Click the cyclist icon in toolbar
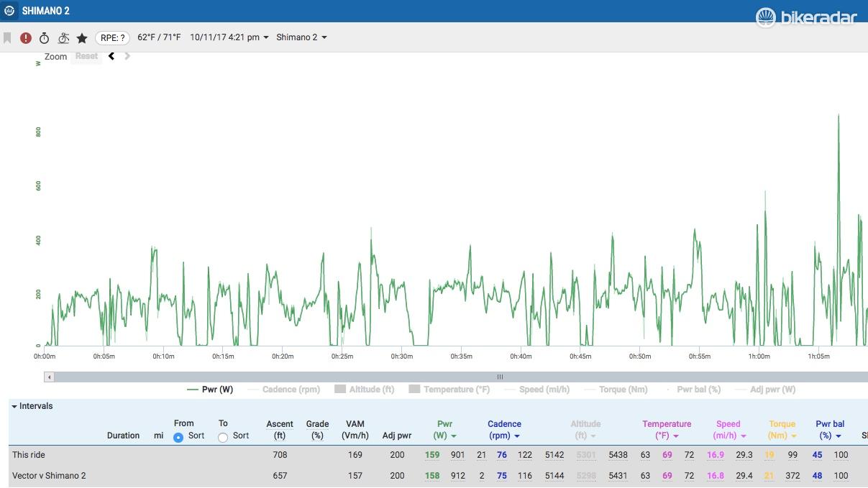868x488 pixels. pyautogui.click(x=63, y=37)
